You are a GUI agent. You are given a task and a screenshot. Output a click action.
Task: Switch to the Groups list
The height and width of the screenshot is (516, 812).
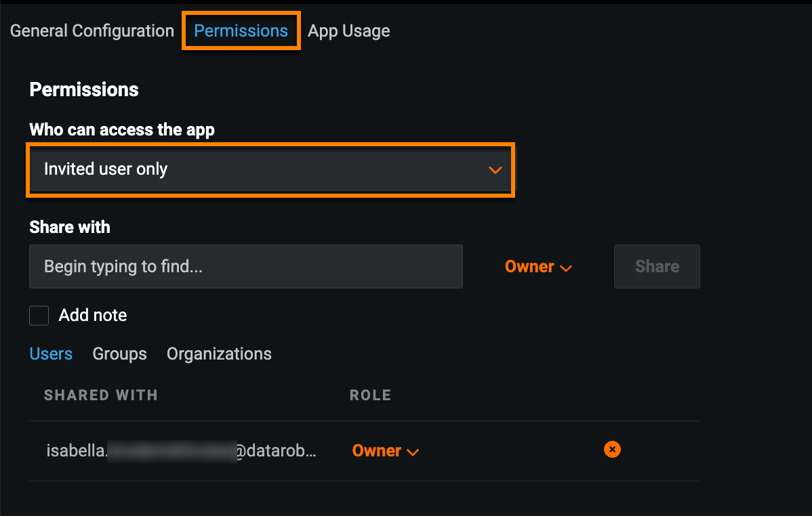pos(119,354)
